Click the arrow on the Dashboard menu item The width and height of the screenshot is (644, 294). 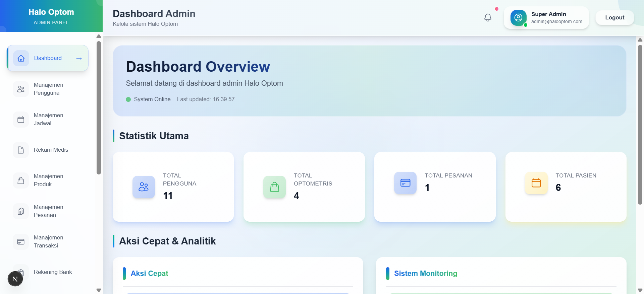[x=79, y=58]
